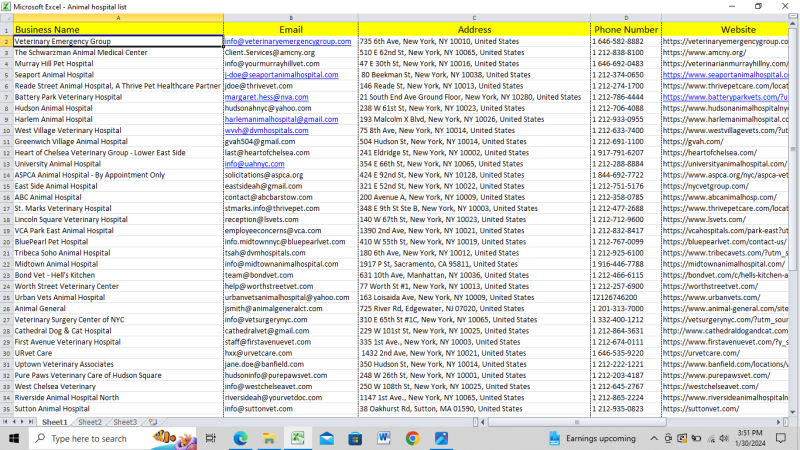
Task: Open Task View on the taskbar
Action: 211,438
